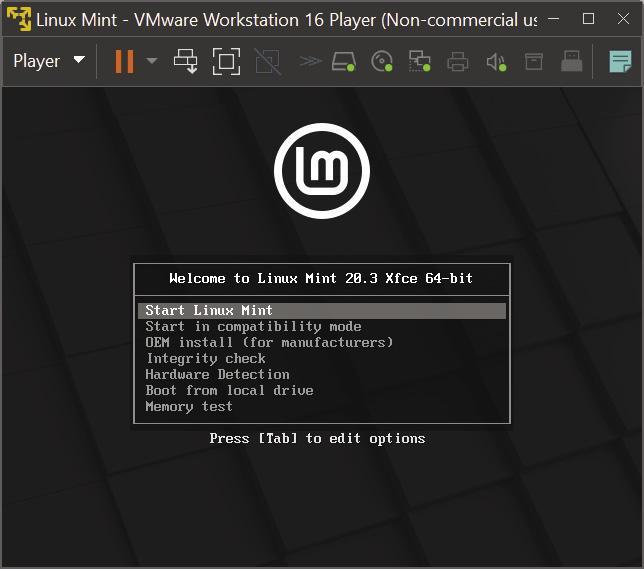Maximize the VMware Player window
This screenshot has width=644, height=569.
589,18
